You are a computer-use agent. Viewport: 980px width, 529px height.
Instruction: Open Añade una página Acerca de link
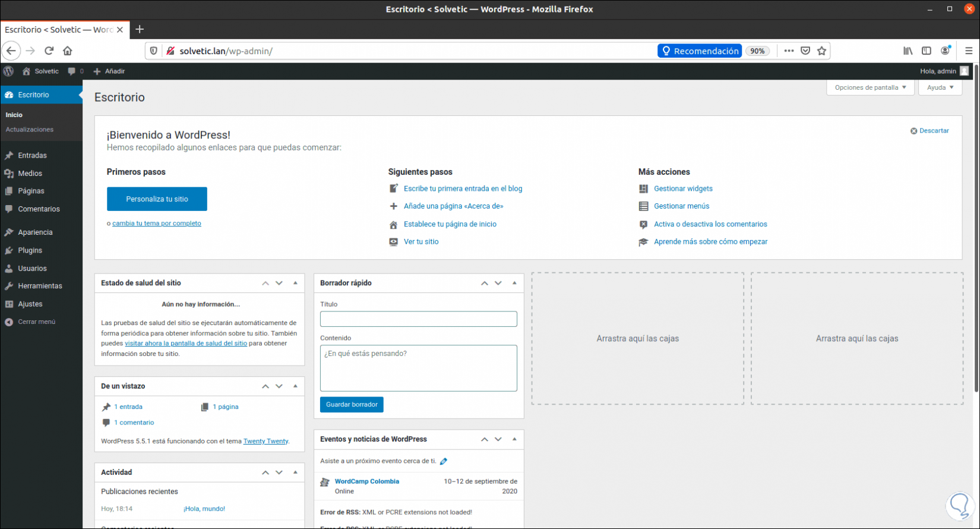(454, 206)
